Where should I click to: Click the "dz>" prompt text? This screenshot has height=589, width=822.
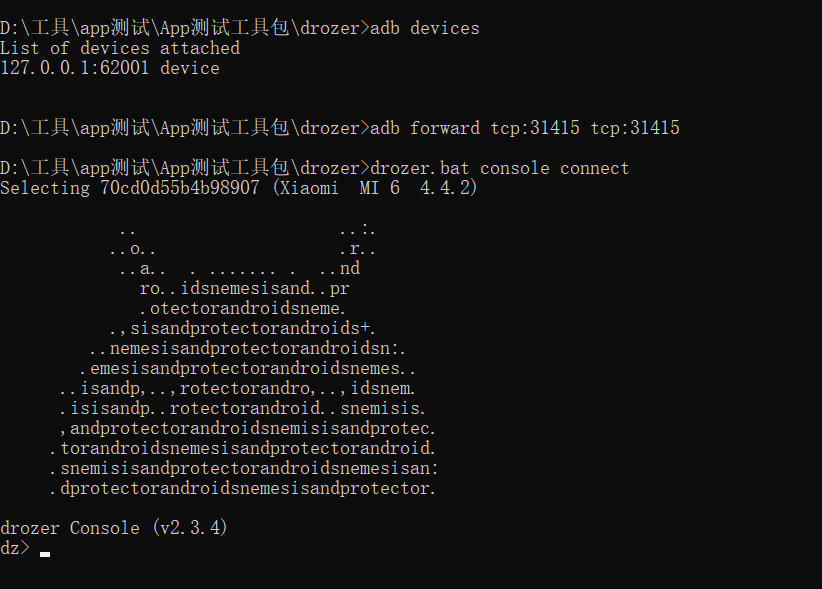coord(15,548)
